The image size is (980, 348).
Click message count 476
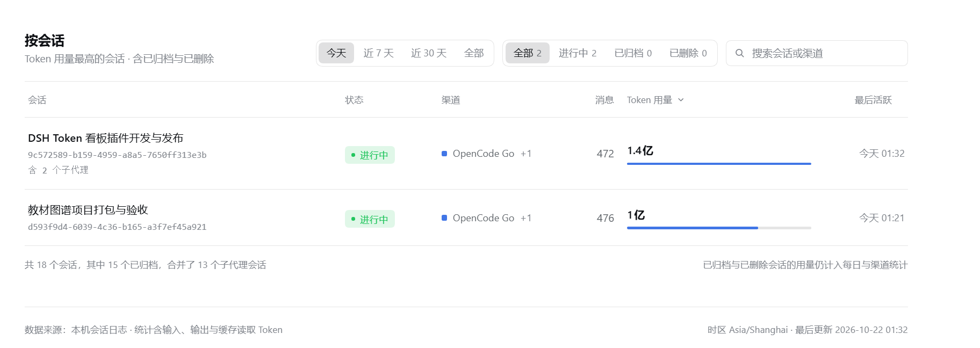coord(605,218)
